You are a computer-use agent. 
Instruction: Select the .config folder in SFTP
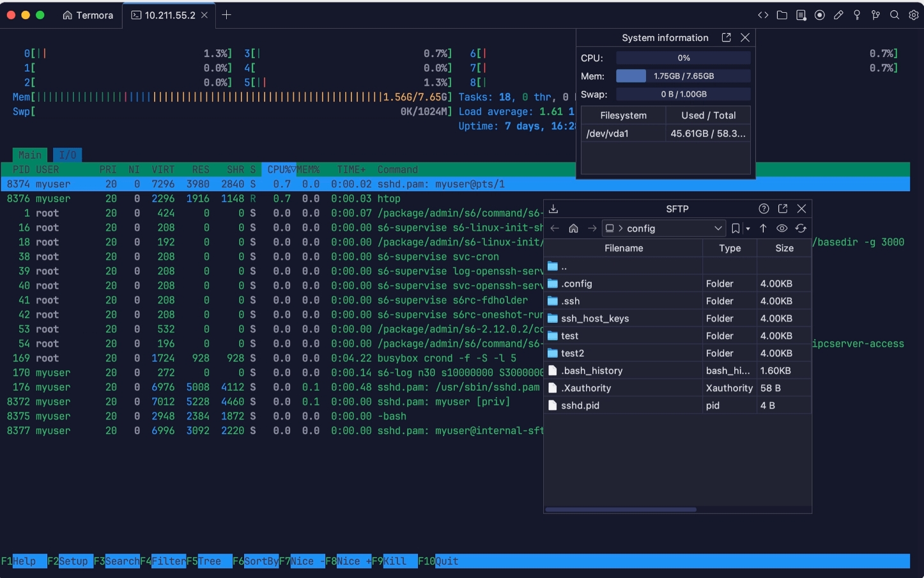pyautogui.click(x=677, y=283)
